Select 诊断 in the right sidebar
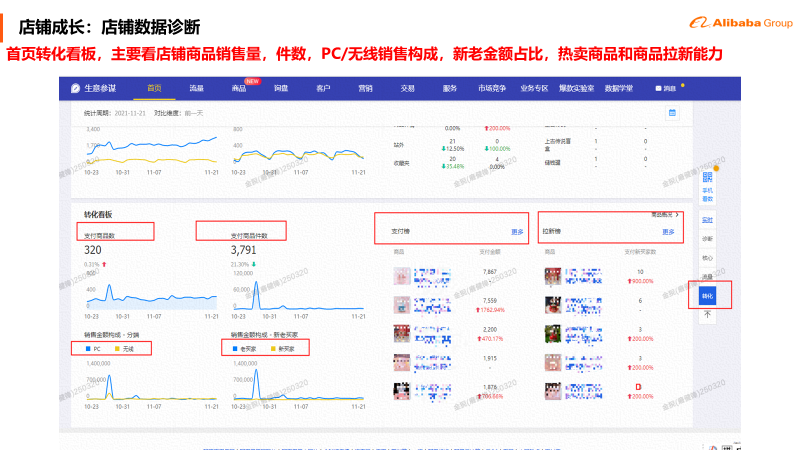Image resolution: width=800 pixels, height=450 pixels. pos(707,239)
